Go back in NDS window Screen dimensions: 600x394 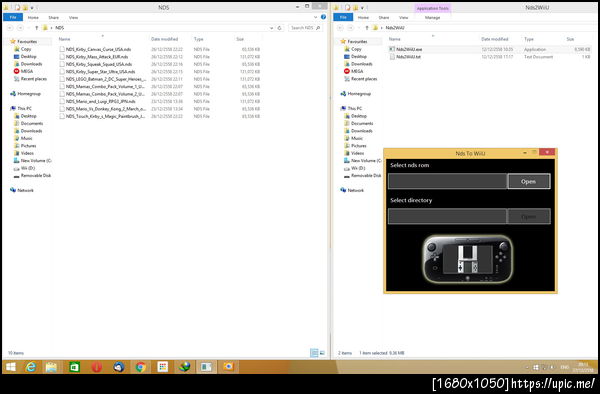click(x=10, y=28)
